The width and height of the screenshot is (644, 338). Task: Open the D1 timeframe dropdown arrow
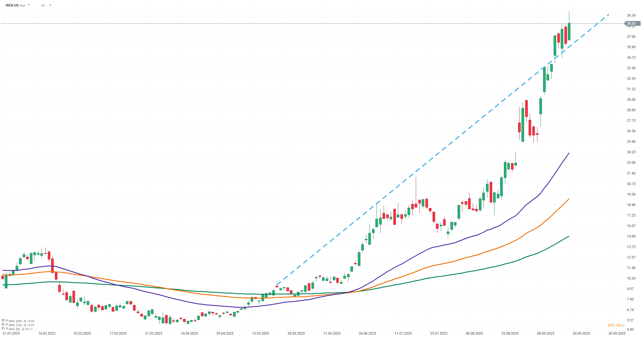tap(50, 5)
